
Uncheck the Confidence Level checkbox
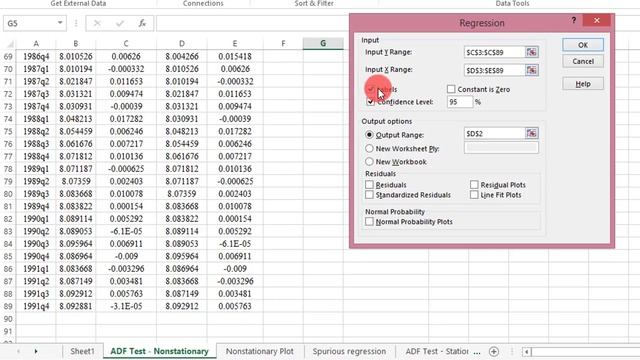[x=370, y=102]
